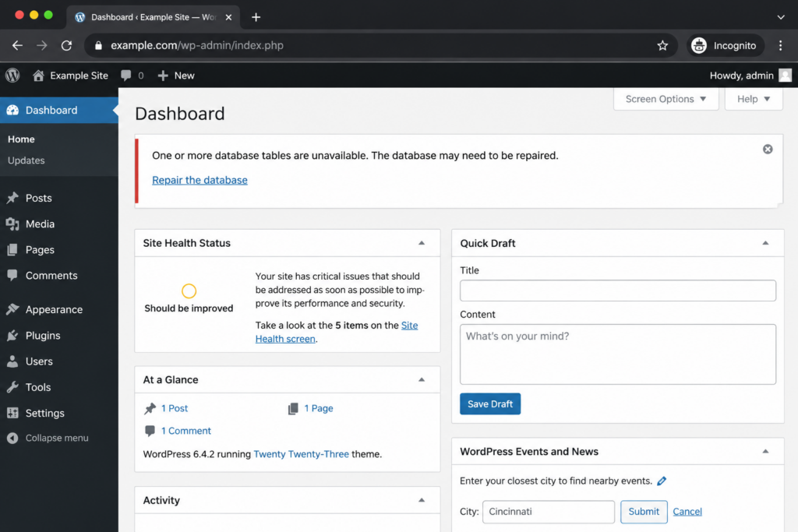Dismiss the database error notice
This screenshot has width=798, height=532.
768,149
